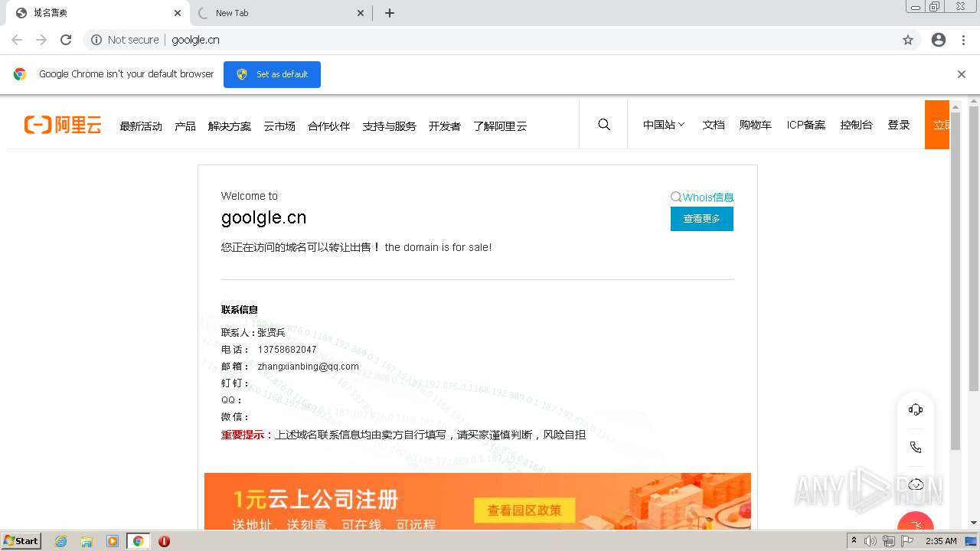
Task: Click the cloud robot assistant icon
Action: coord(916,484)
